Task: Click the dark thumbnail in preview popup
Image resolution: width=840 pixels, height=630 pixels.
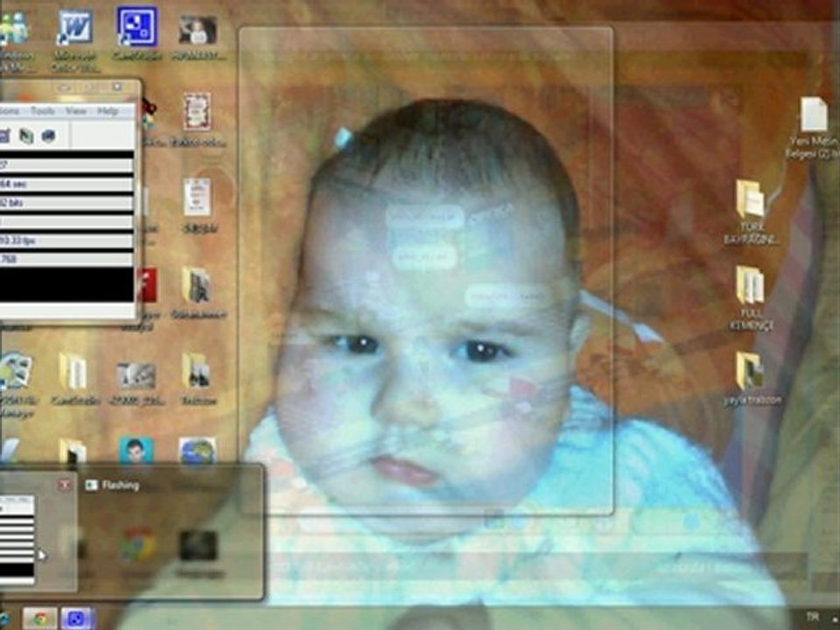Action: [x=199, y=546]
